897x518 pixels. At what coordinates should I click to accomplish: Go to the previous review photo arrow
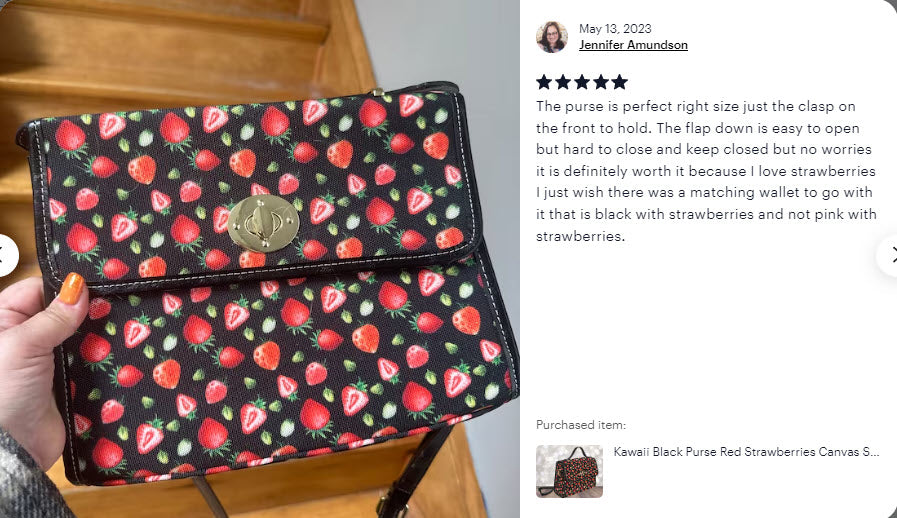6,256
